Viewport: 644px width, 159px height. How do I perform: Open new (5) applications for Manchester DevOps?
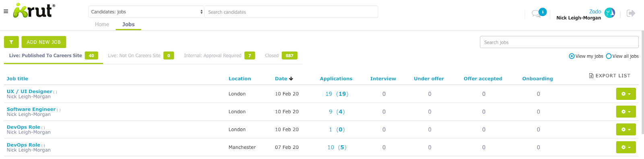pos(342,147)
